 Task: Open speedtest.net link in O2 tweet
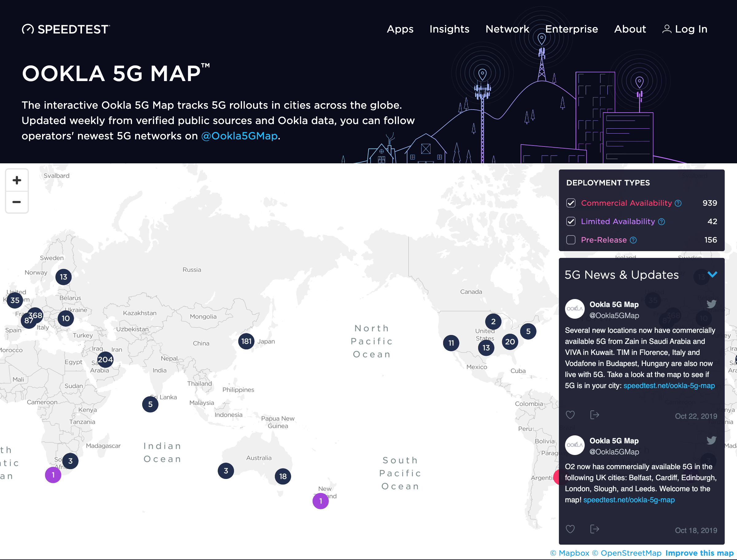pyautogui.click(x=629, y=500)
